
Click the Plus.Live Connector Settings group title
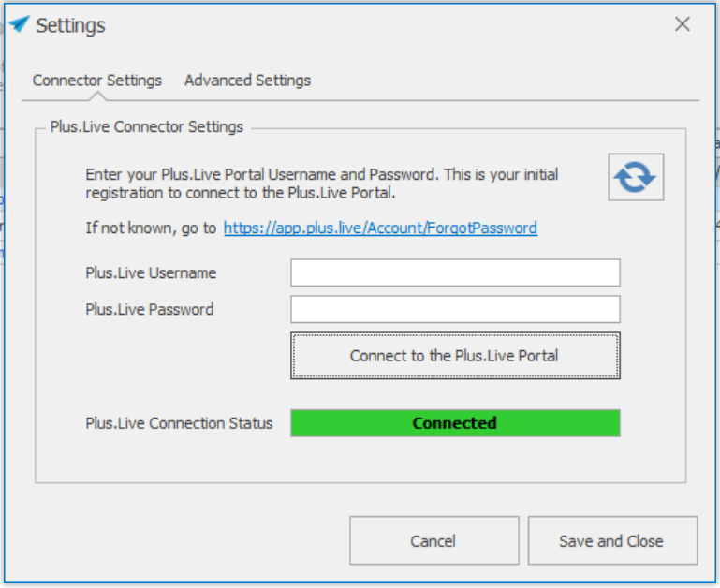point(146,126)
